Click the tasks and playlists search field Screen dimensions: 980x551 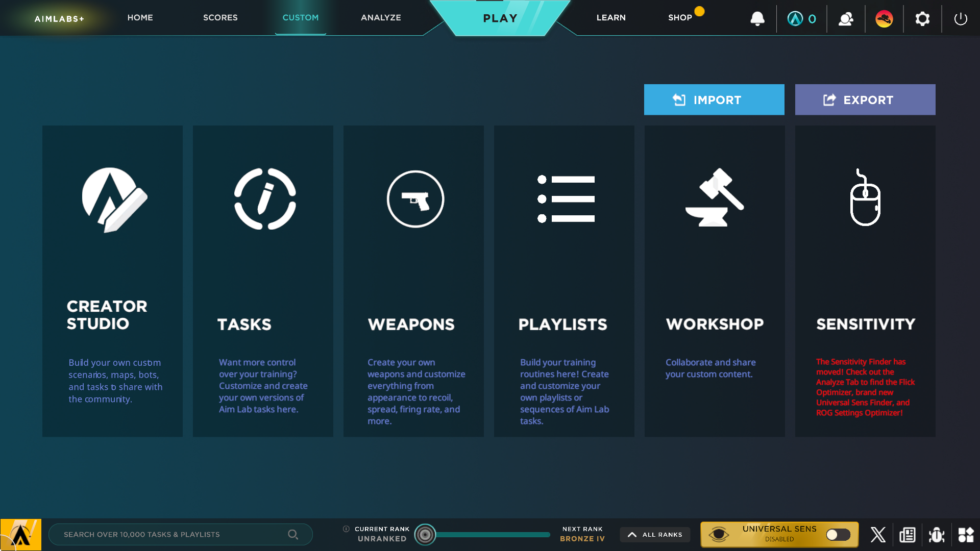point(180,534)
